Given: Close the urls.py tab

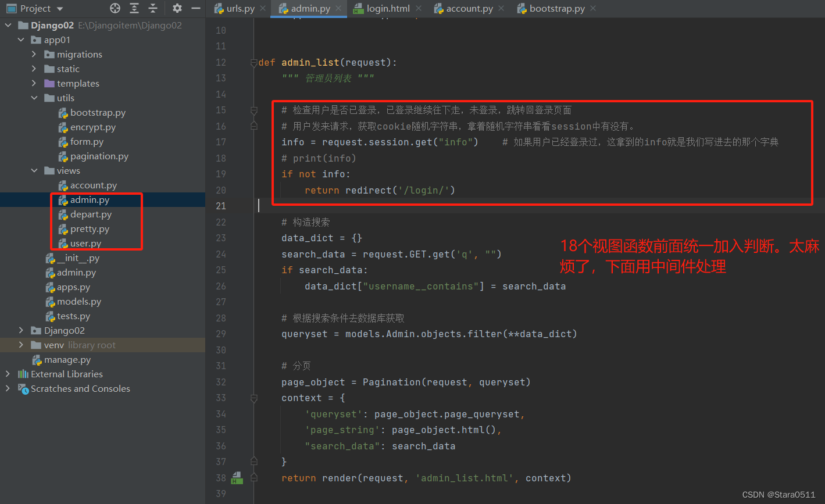Looking at the screenshot, I should (263, 9).
